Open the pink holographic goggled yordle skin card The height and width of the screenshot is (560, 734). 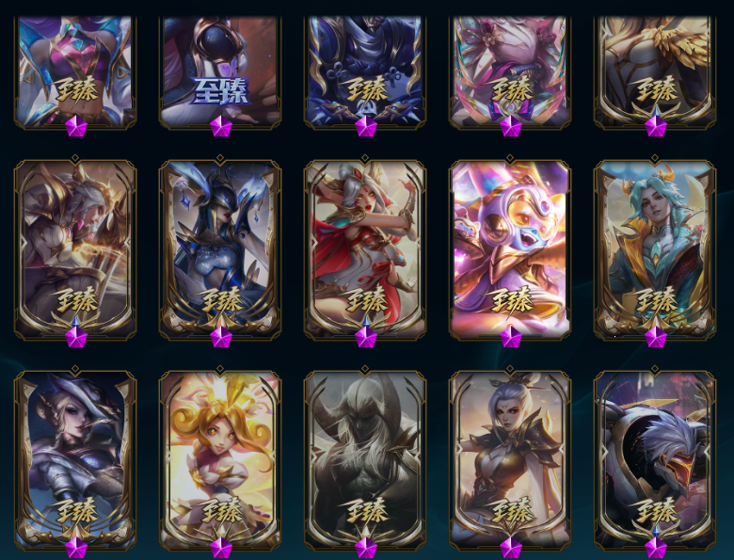click(510, 248)
